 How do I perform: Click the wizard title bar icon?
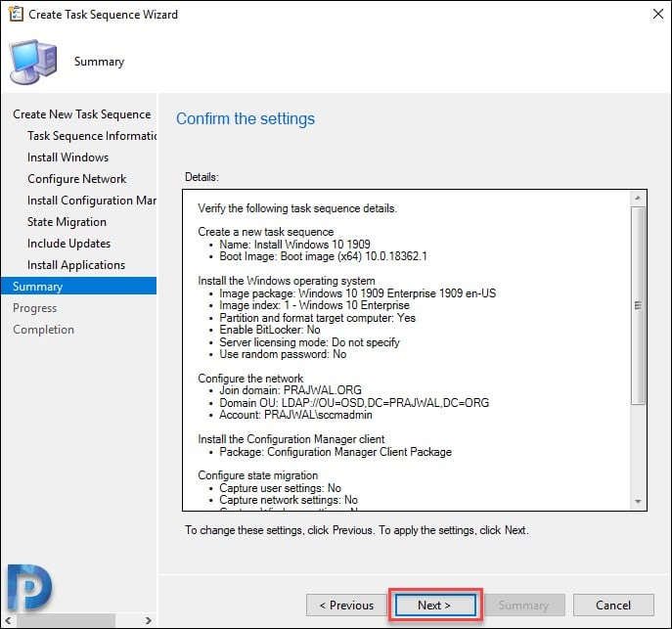point(16,14)
